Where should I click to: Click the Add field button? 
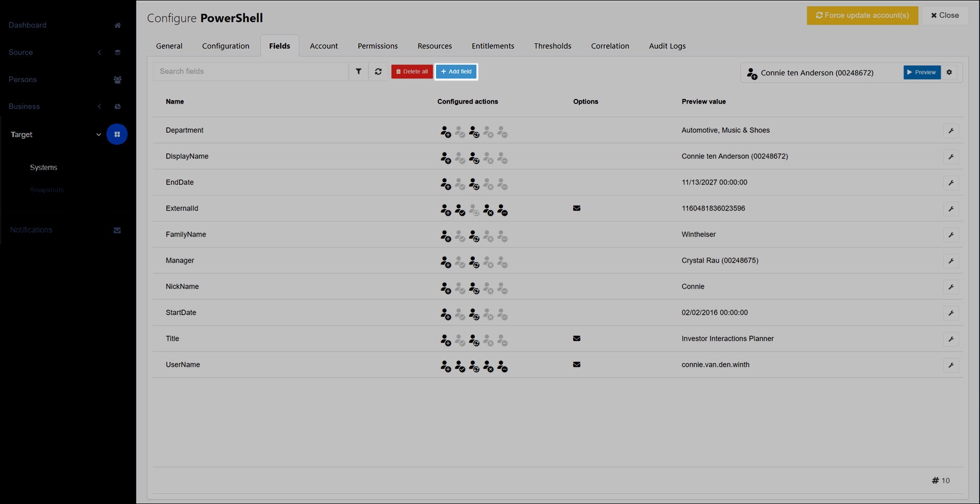[456, 71]
